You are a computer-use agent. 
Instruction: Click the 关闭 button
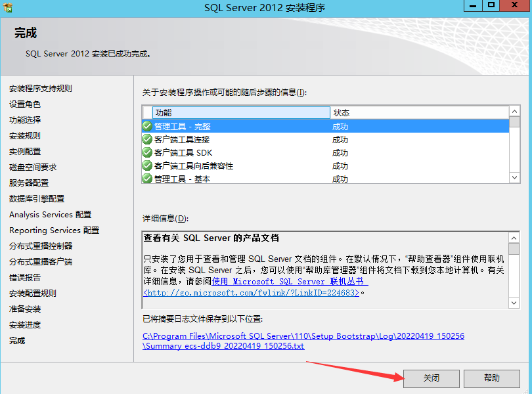(432, 378)
